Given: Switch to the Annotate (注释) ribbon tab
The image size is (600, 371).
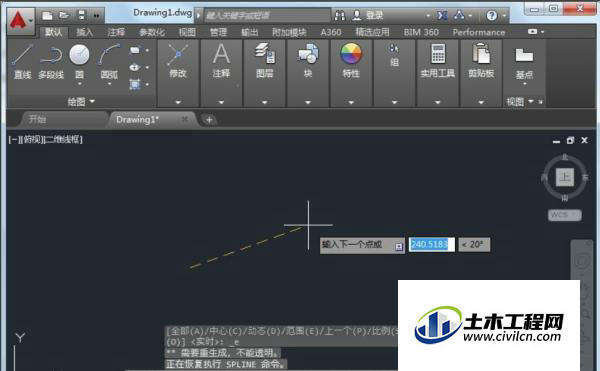Looking at the screenshot, I should (x=116, y=33).
